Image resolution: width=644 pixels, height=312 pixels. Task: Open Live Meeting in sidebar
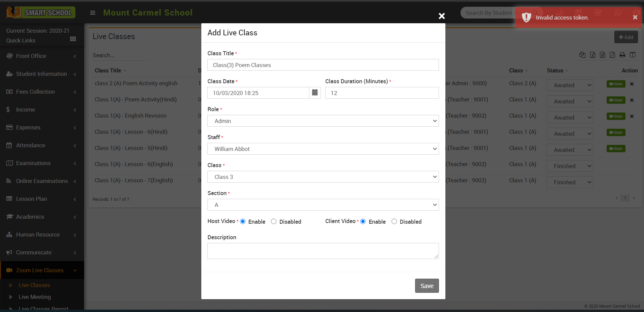click(35, 297)
